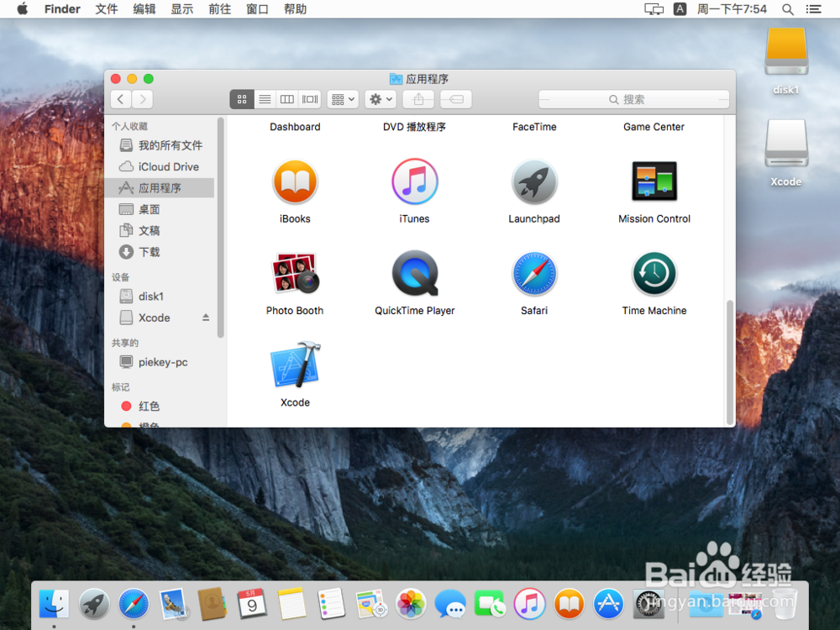The image size is (840, 630).
Task: Open the 帮助 menu
Action: point(295,9)
